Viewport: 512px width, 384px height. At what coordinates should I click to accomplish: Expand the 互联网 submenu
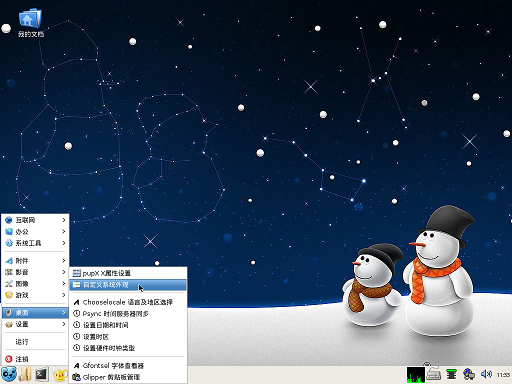click(35, 220)
